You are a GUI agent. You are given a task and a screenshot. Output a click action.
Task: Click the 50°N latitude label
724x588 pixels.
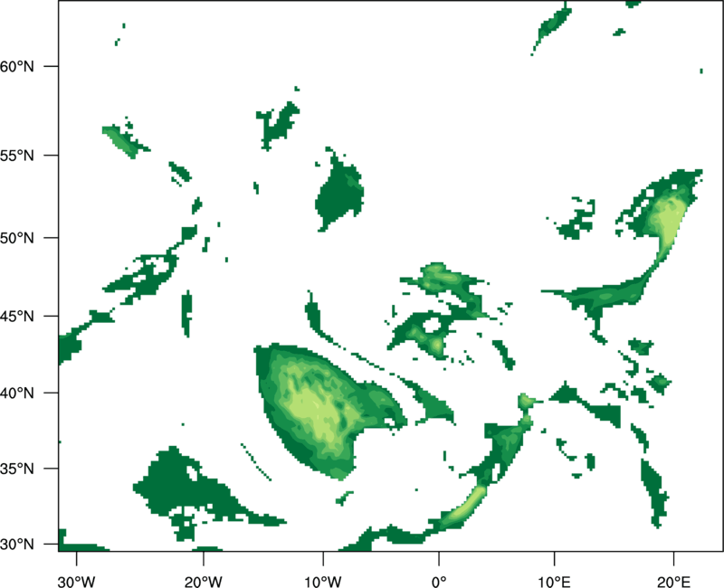(x=16, y=238)
